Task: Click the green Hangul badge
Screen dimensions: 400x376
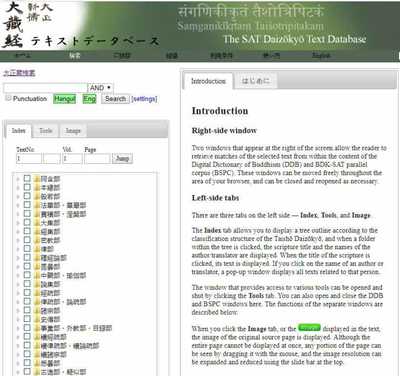Action: [x=65, y=99]
